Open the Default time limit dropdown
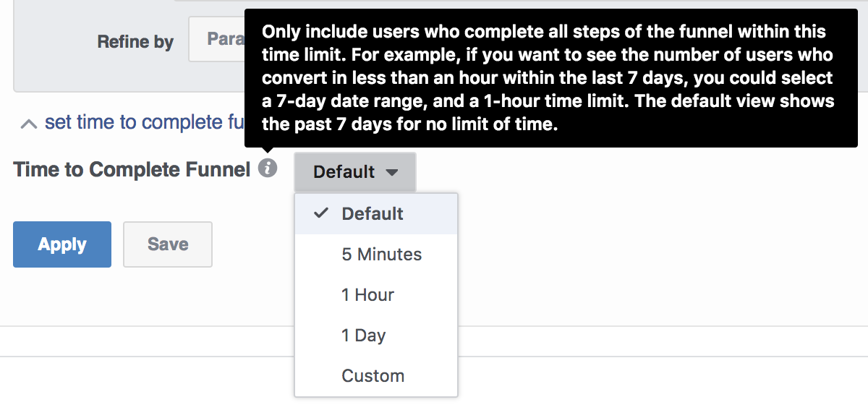 tap(355, 172)
